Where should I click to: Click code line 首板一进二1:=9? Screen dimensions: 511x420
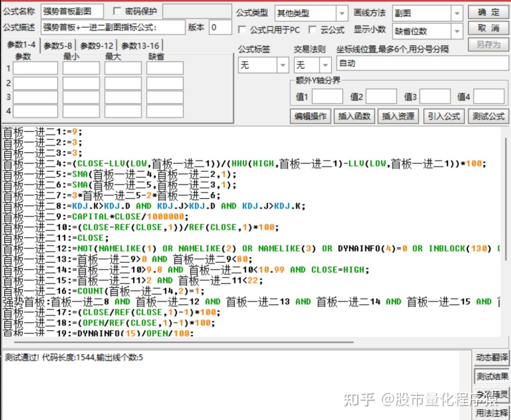click(x=43, y=132)
